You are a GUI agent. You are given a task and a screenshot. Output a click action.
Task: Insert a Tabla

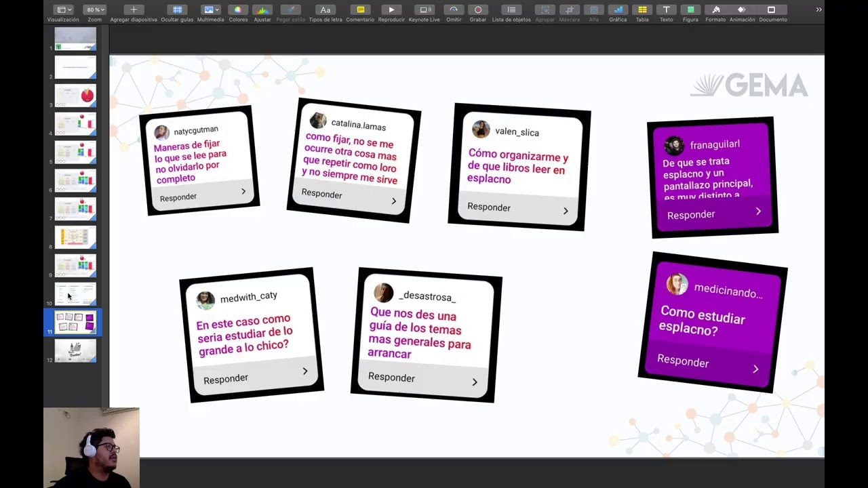pos(642,9)
